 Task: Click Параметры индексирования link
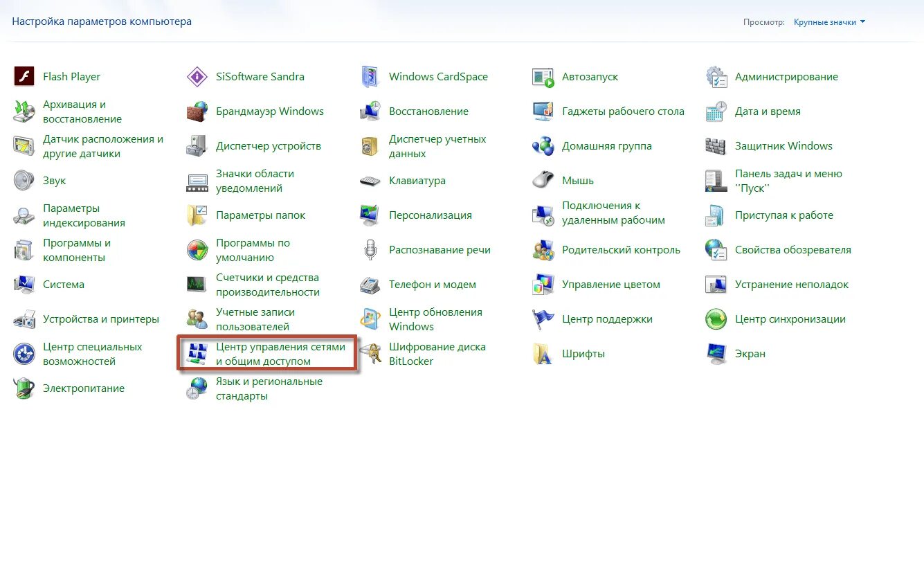[x=84, y=215]
